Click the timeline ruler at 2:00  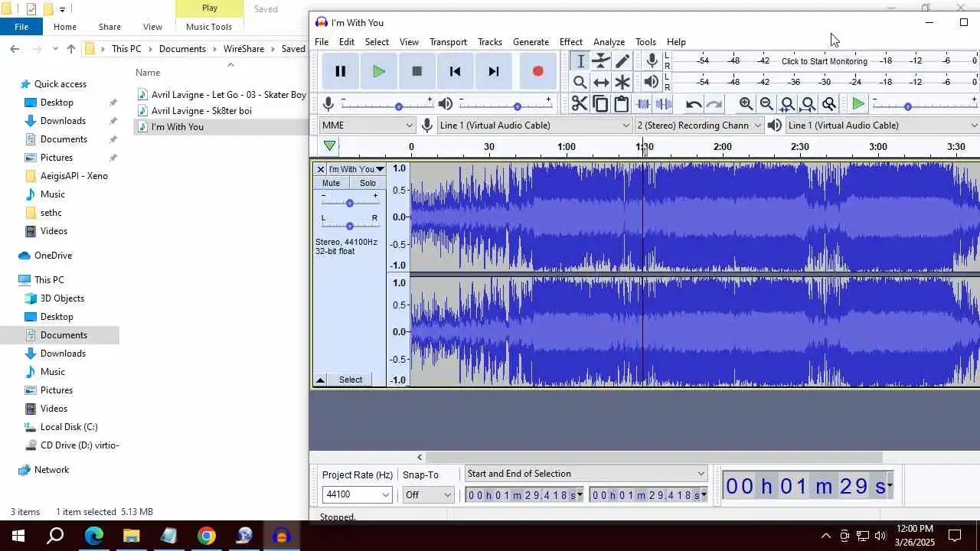[722, 147]
